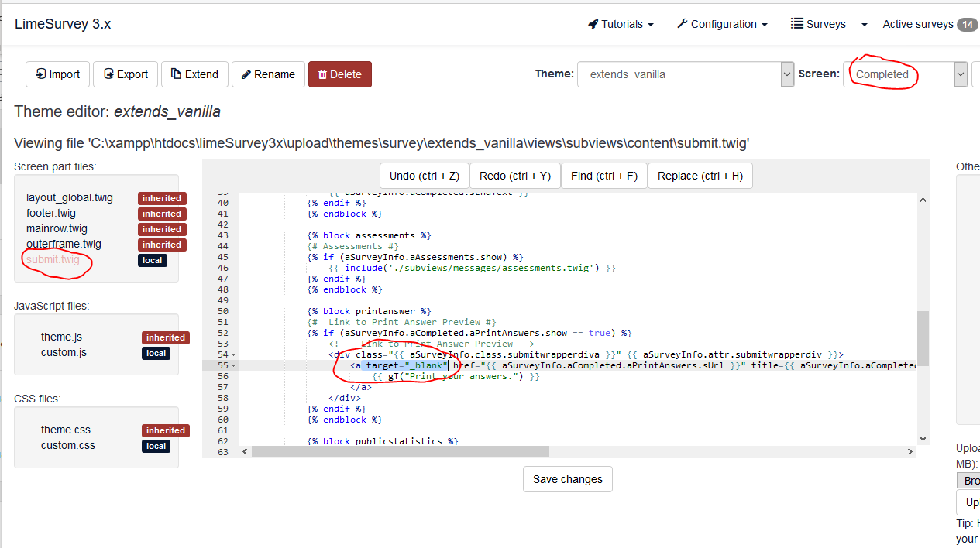The height and width of the screenshot is (548, 980).
Task: Collapse code fold arrow on line 55
Action: (234, 365)
